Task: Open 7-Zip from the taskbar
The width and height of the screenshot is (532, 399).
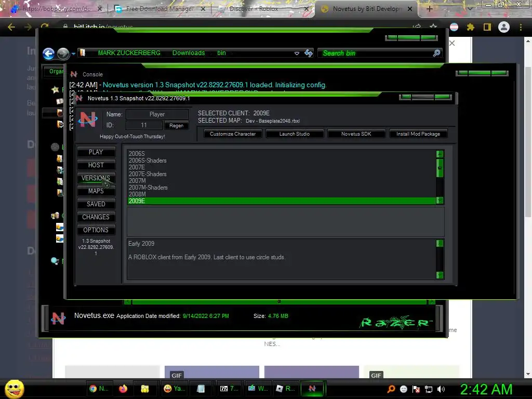Action: tap(229, 389)
